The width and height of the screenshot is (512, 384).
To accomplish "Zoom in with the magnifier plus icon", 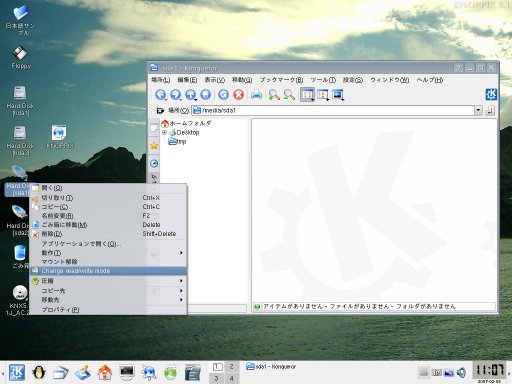I will [x=274, y=95].
